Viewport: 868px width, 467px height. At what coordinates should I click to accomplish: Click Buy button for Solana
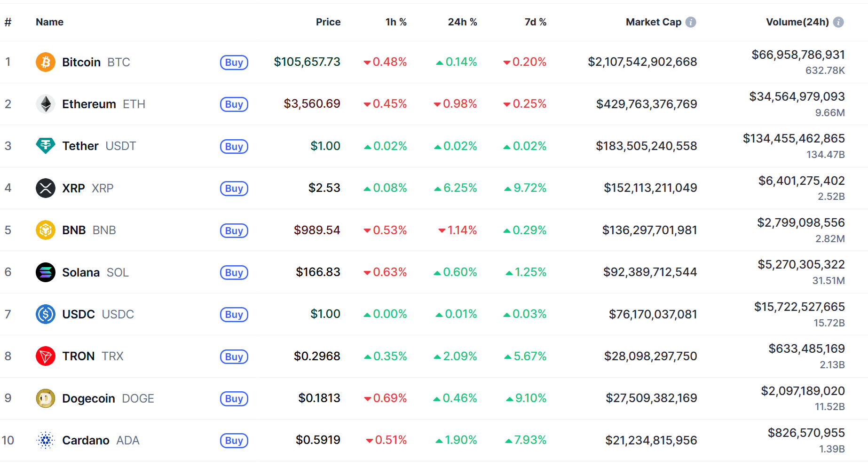pyautogui.click(x=234, y=273)
